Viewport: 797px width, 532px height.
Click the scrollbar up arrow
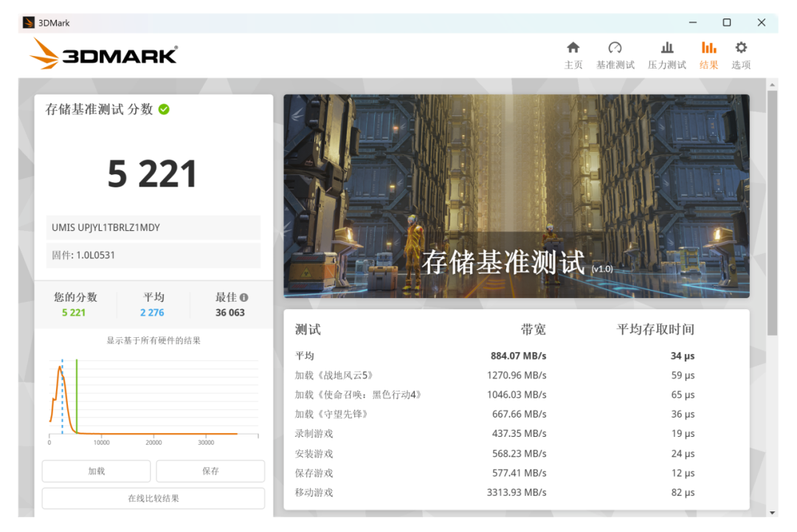[x=773, y=85]
